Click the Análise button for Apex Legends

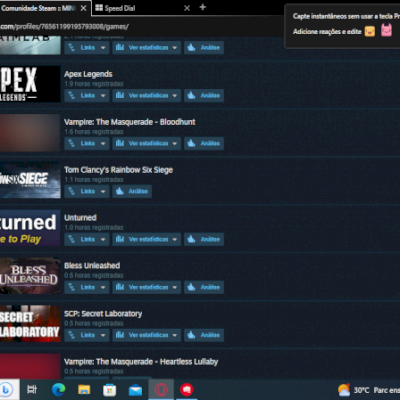pyautogui.click(x=204, y=95)
